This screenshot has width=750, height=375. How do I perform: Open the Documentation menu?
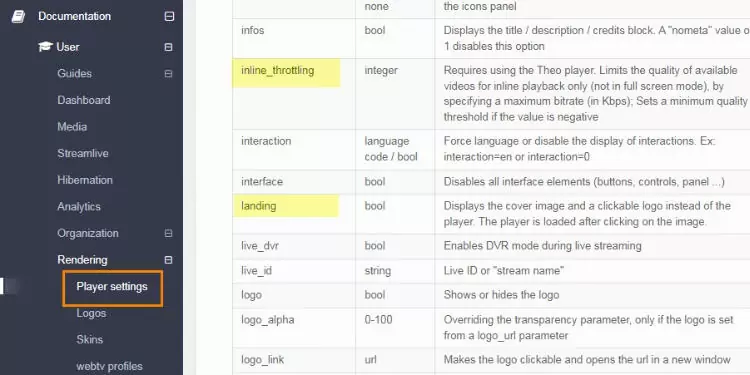[74, 16]
